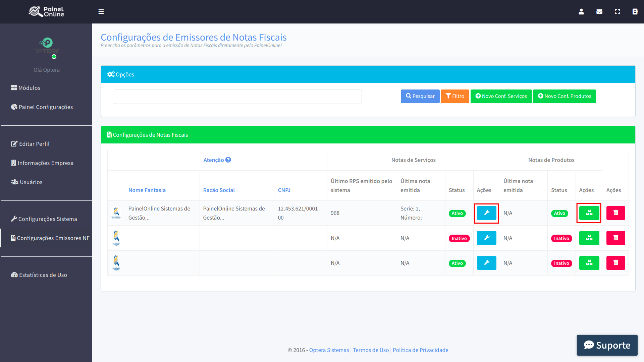644x362 pixels.
Task: Click services Ativo badge in third row
Action: [457, 263]
